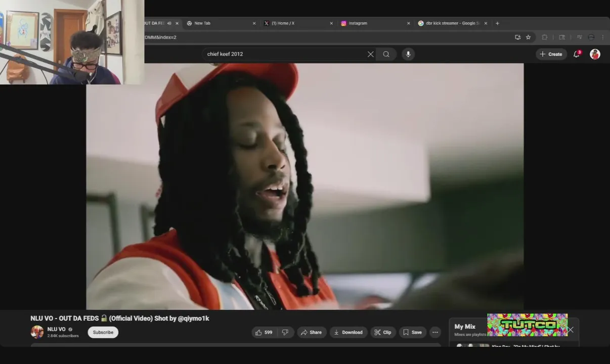Click the 2.84K subscribers text
610x364 pixels.
click(63, 336)
